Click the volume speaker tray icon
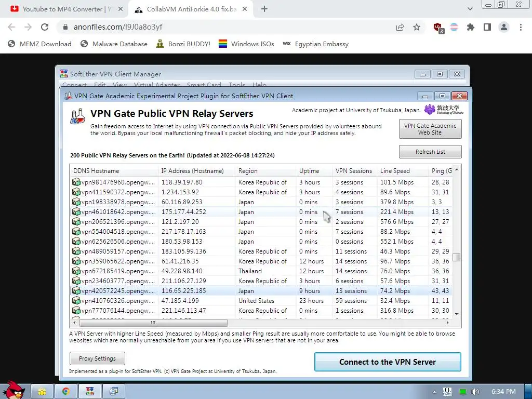532x399 pixels. click(x=475, y=392)
